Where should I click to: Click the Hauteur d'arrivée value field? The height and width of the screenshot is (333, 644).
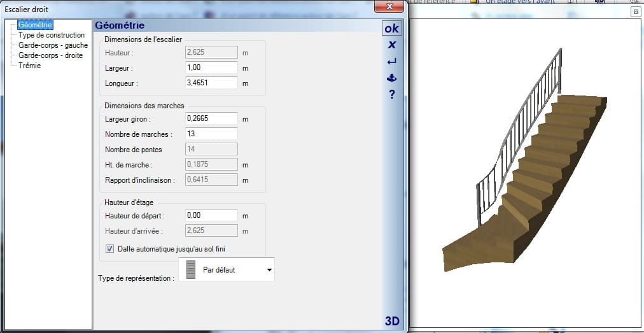(x=211, y=230)
